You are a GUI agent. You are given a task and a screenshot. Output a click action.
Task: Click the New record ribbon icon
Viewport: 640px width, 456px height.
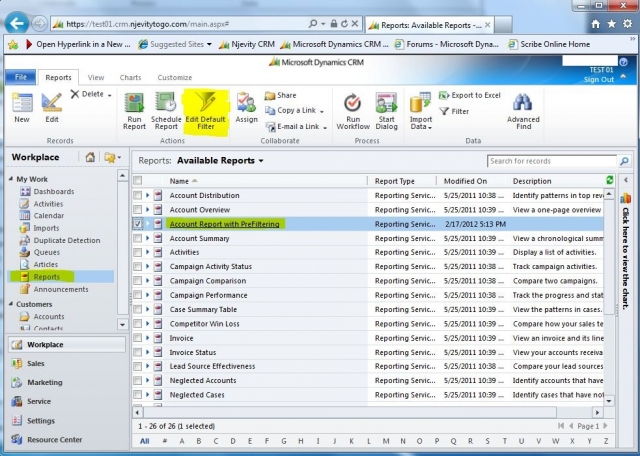[x=21, y=102]
